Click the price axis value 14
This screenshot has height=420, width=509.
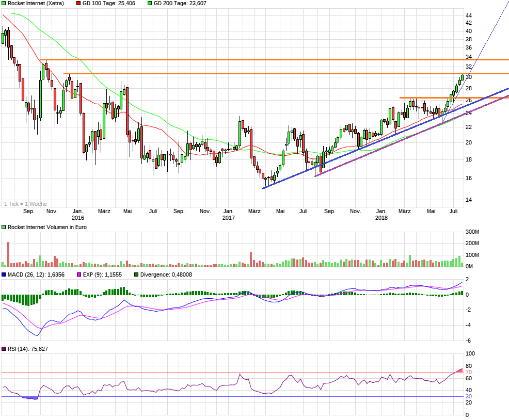468,200
